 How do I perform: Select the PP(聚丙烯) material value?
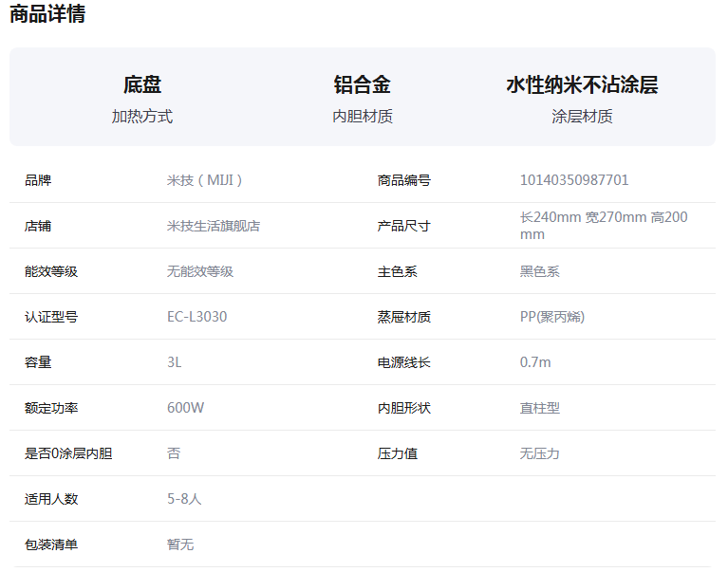click(x=552, y=317)
